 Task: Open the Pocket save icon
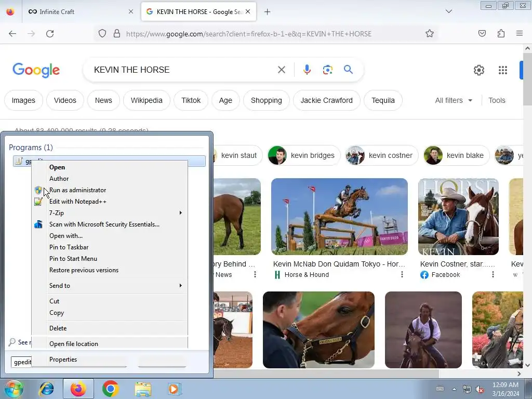pyautogui.click(x=482, y=33)
